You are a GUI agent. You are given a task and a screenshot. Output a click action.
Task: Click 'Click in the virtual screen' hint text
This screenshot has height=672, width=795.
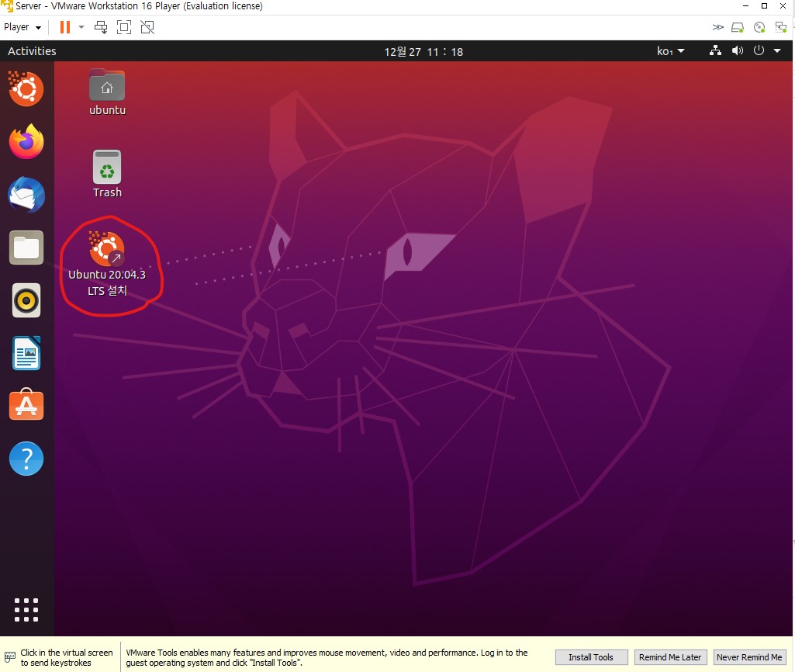(67, 657)
